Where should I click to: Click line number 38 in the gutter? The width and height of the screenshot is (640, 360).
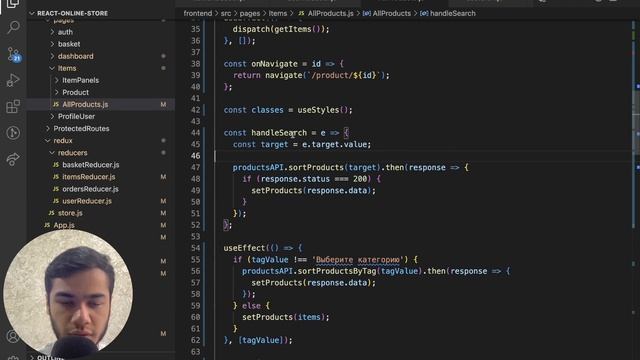point(196,64)
